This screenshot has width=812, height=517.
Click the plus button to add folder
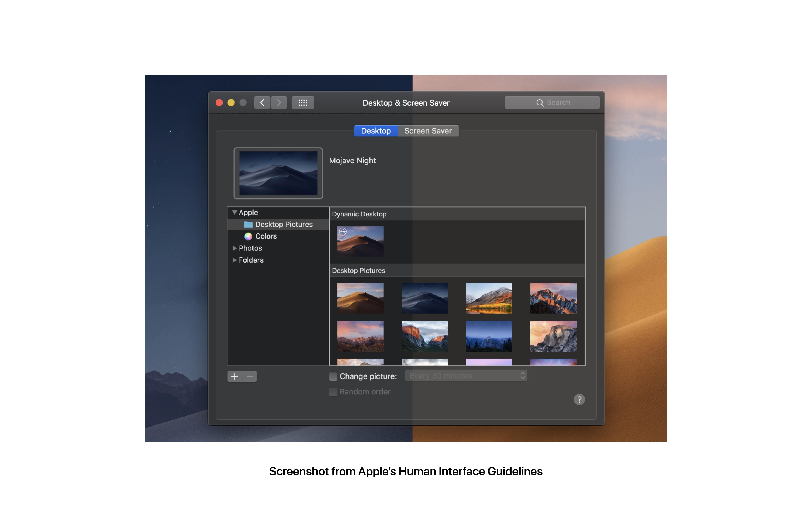tap(234, 376)
